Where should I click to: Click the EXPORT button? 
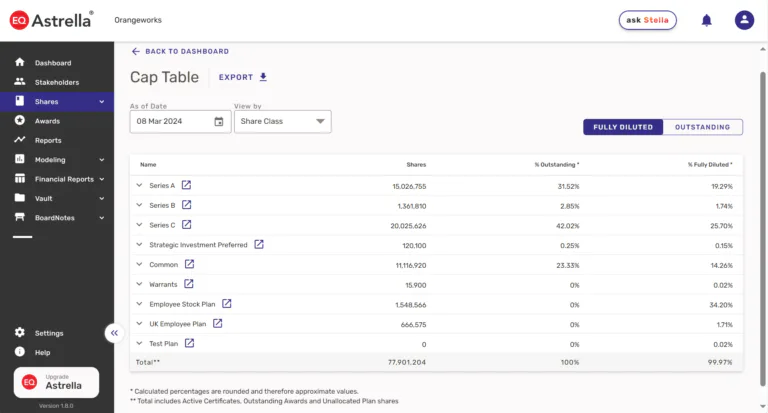(243, 77)
